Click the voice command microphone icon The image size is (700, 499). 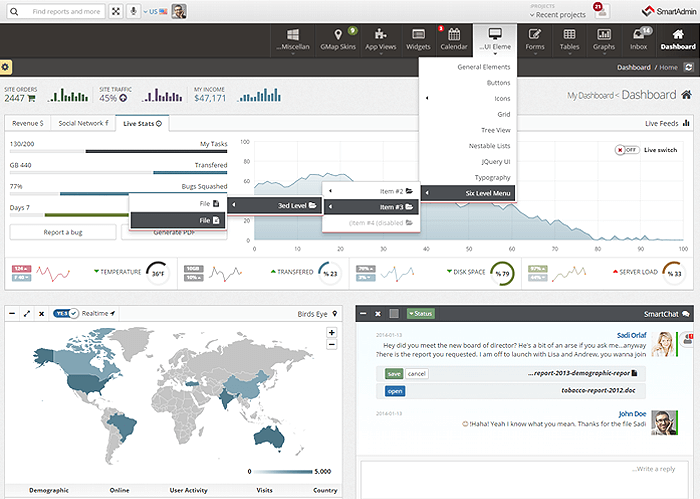click(x=134, y=12)
